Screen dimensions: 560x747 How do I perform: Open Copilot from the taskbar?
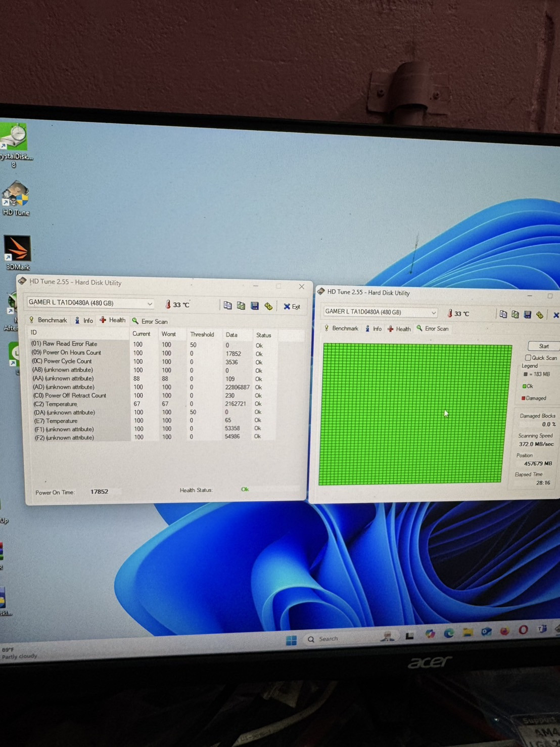(430, 634)
